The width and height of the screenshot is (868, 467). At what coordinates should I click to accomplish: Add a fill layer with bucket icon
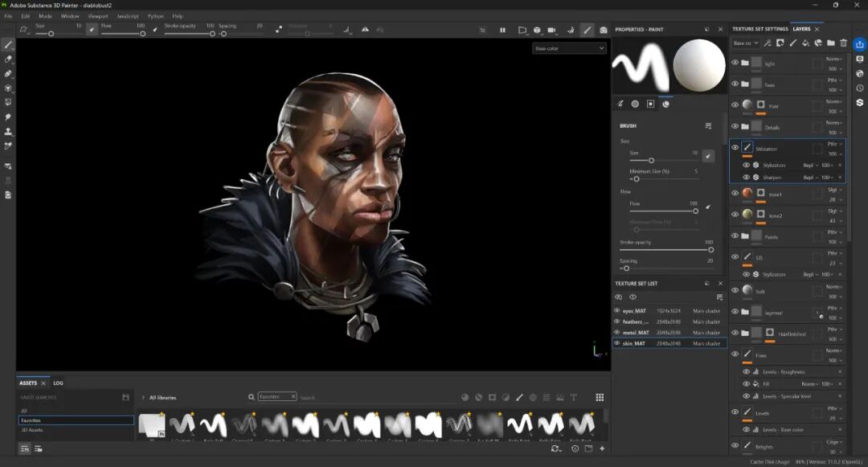(x=805, y=43)
